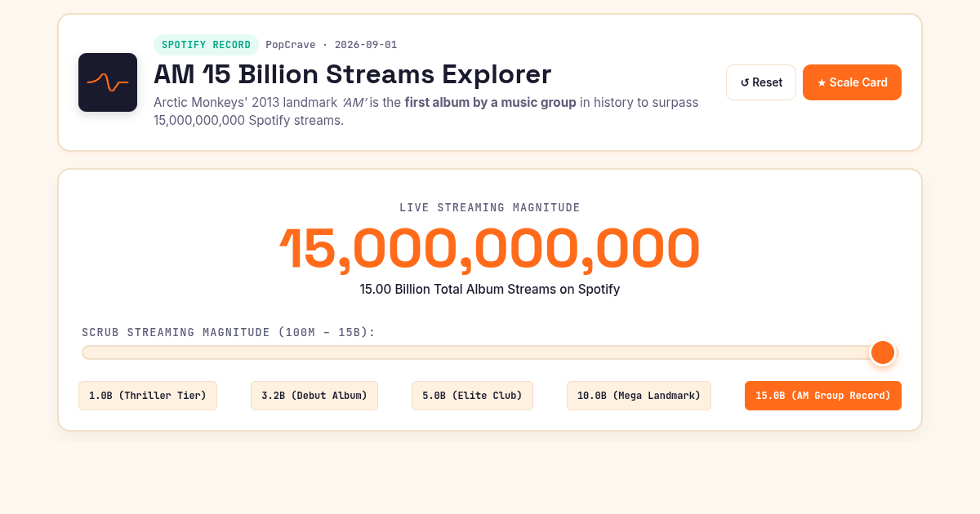Click the SCRUB STREAMING MAGNITUDE label

(x=229, y=333)
